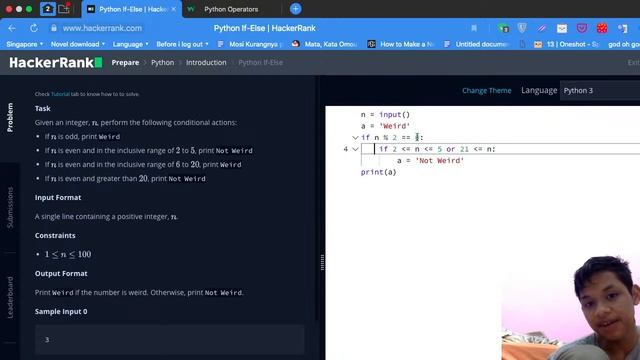
Task: Click Python If-Else breadcrumb
Action: (260, 62)
